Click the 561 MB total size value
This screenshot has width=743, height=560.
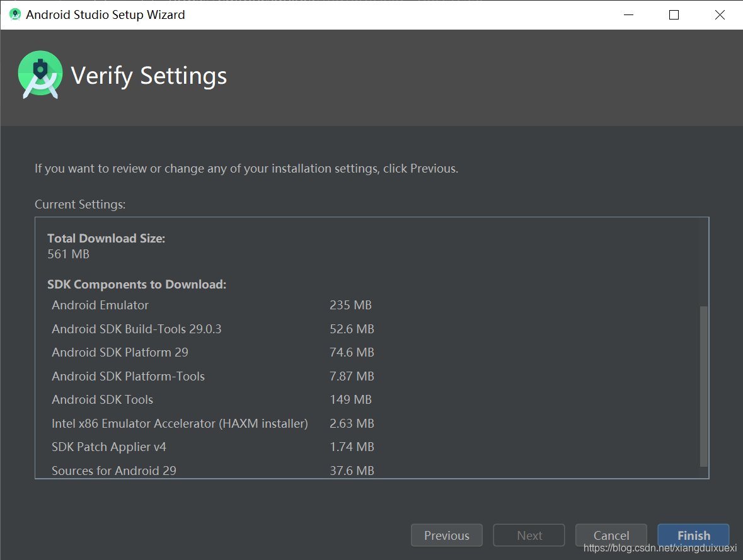68,254
